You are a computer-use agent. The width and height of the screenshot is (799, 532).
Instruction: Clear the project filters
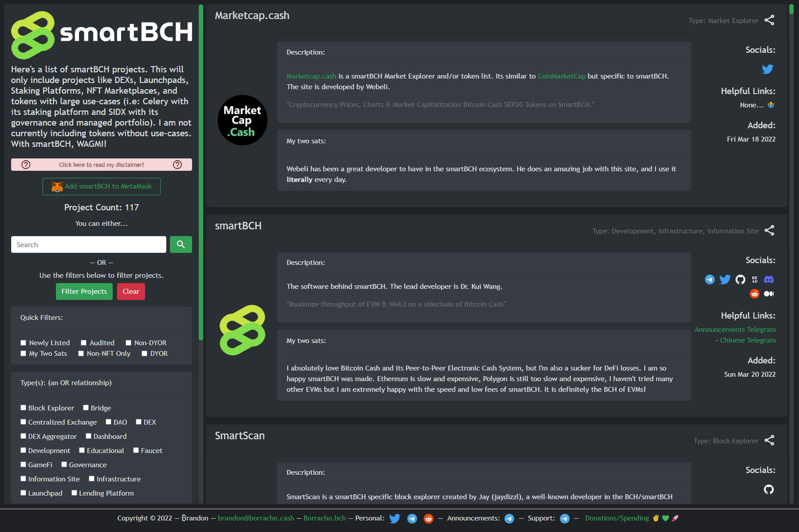(131, 292)
